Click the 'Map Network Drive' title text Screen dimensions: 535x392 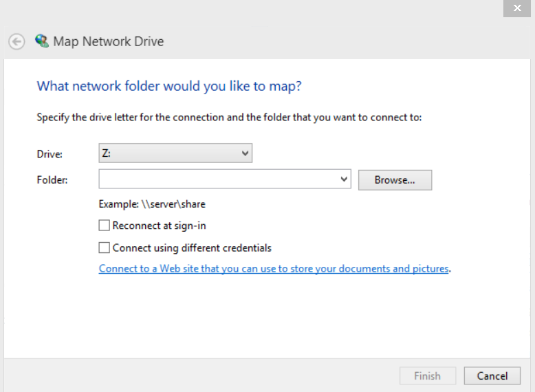tap(109, 42)
